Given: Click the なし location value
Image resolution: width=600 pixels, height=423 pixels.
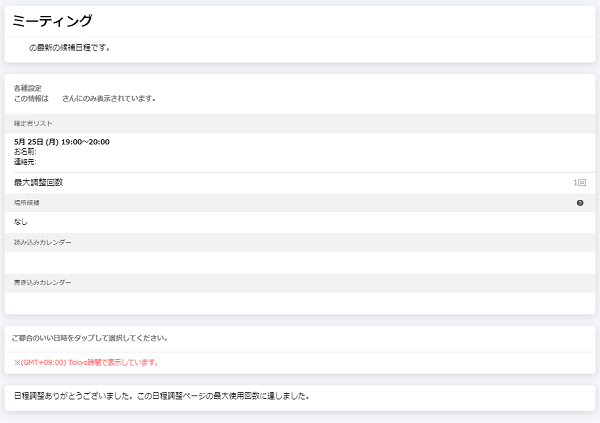Looking at the screenshot, I should point(21,222).
